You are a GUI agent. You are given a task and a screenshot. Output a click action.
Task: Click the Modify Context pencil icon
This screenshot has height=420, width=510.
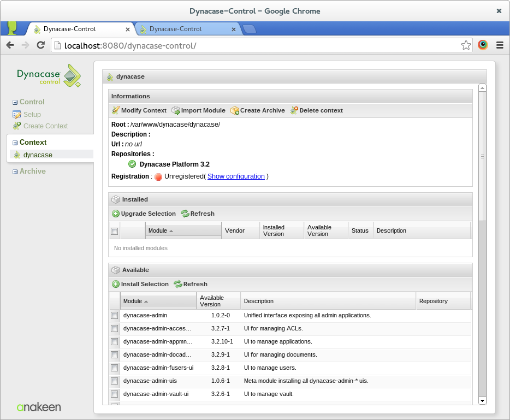(x=115, y=110)
